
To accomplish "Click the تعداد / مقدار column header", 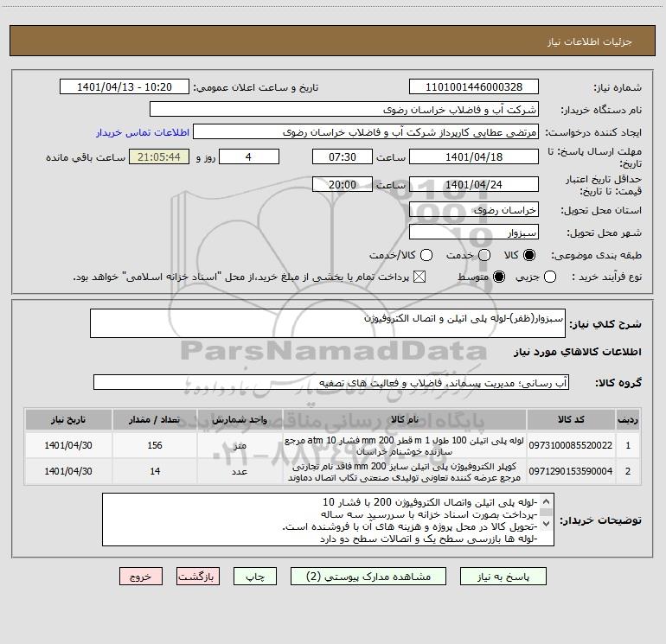I will pos(155,419).
